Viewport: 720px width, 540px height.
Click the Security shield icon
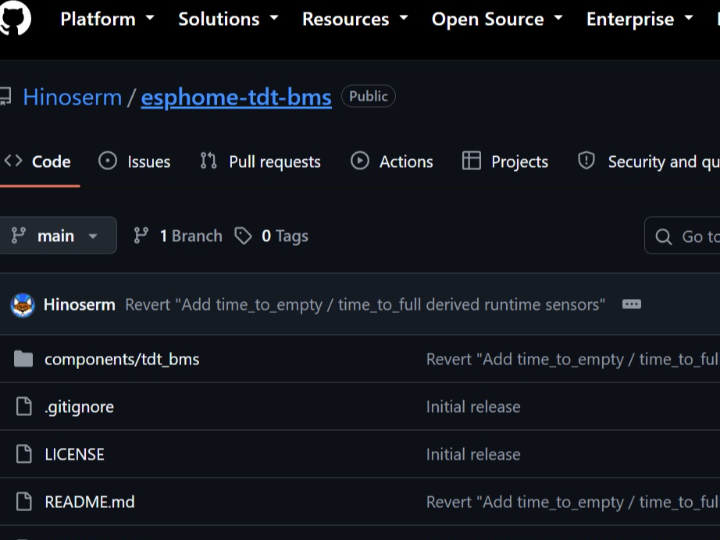pos(586,161)
